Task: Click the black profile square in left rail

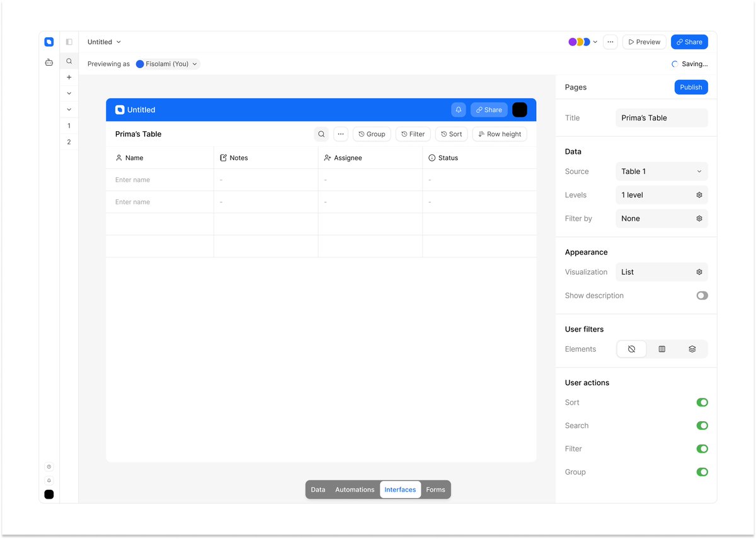Action: [49, 494]
